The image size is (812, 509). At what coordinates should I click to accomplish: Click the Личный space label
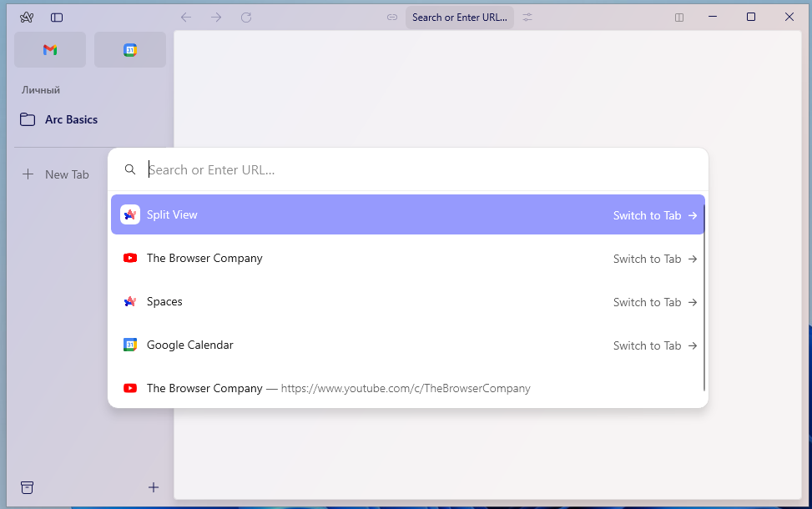point(41,90)
